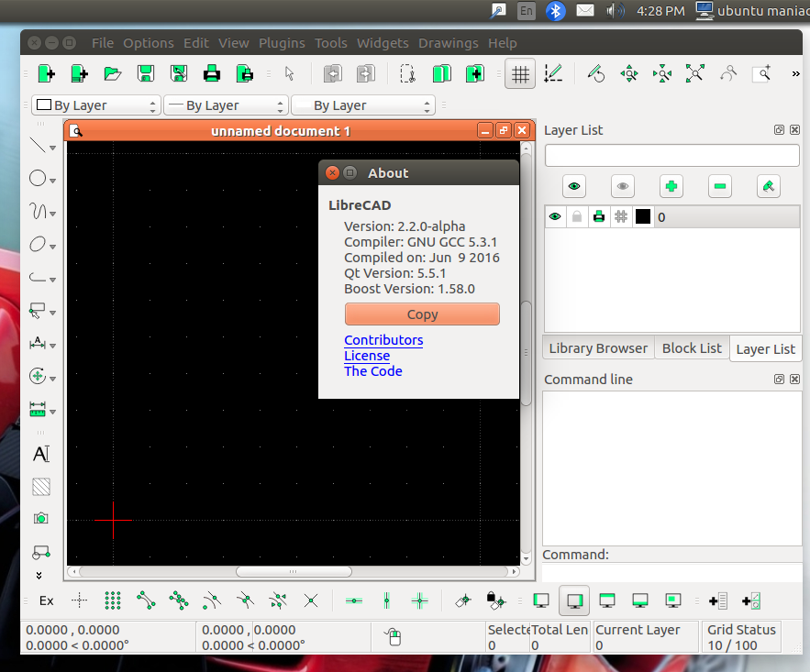The image size is (810, 672).
Task: Click the layer filter input field
Action: tap(672, 155)
